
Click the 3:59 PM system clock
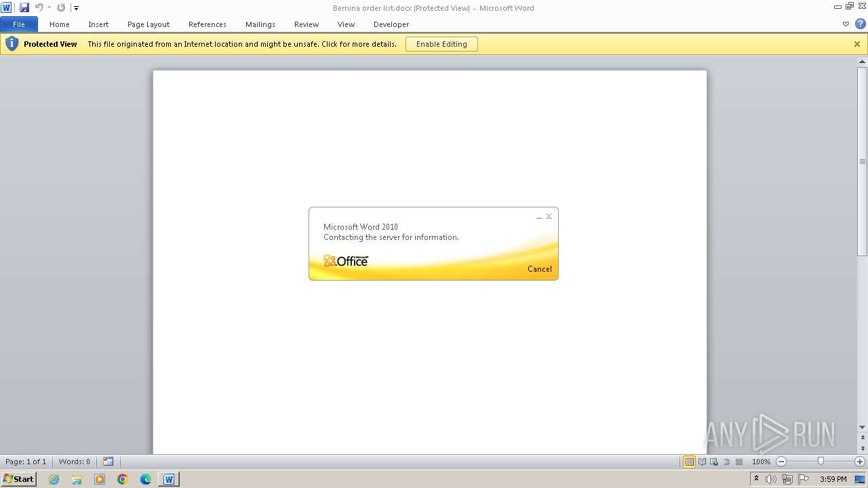833,479
